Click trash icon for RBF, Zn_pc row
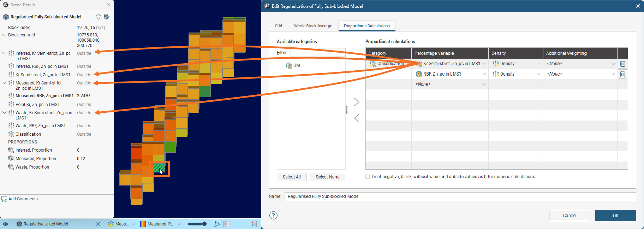Viewport: 644px width, 229px height. 622,74
